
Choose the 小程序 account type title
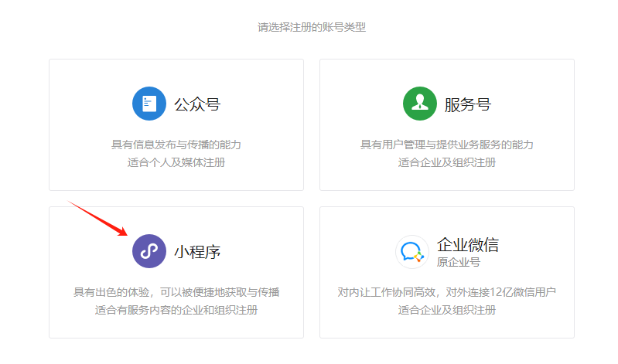coord(197,252)
